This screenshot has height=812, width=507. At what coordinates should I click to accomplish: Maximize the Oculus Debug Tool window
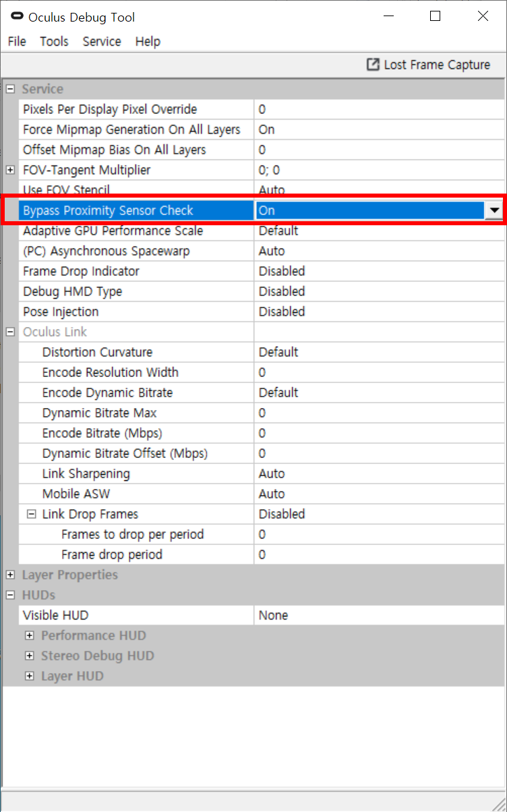[x=436, y=16]
